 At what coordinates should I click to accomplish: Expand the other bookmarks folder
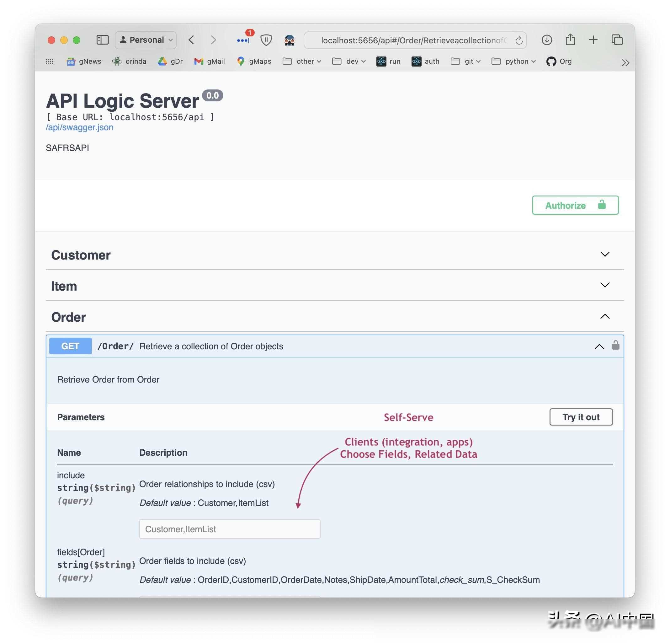pos(302,62)
